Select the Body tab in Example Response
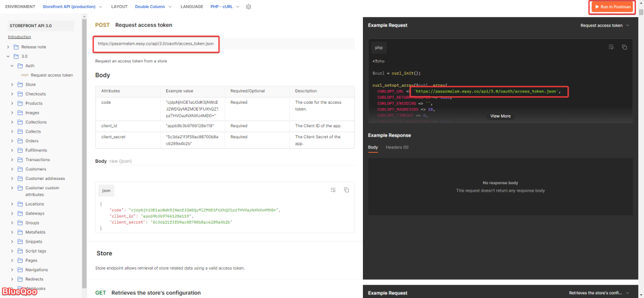Image resolution: width=644 pixels, height=298 pixels. click(373, 147)
